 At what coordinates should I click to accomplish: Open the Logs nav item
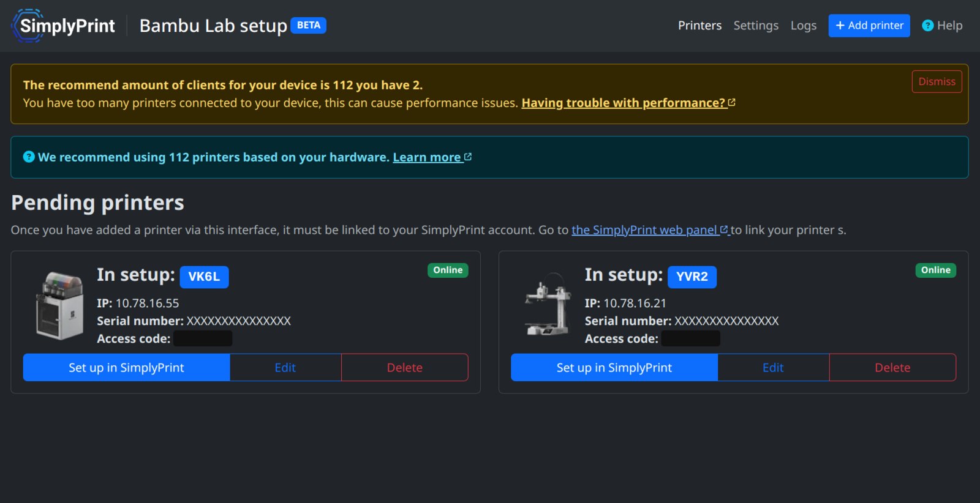(804, 26)
